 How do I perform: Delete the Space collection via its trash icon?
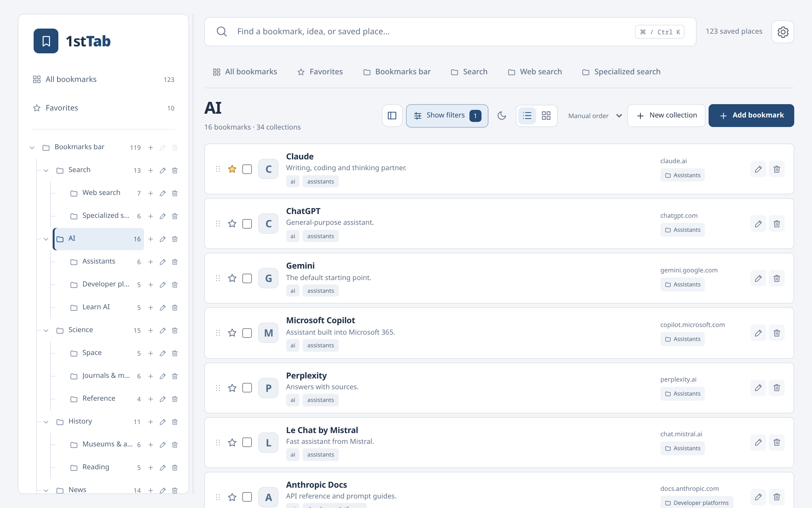174,353
